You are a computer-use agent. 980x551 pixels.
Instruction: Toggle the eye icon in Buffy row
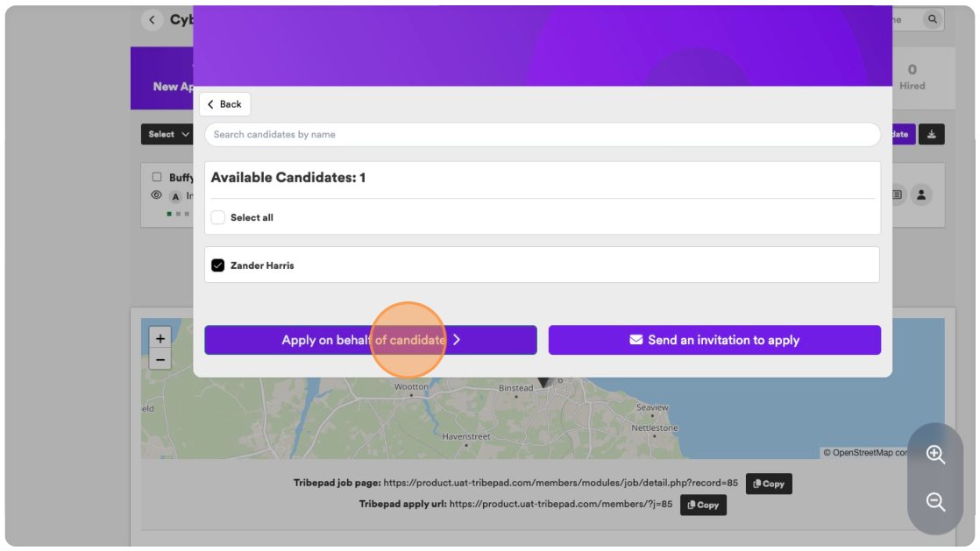pyautogui.click(x=156, y=195)
